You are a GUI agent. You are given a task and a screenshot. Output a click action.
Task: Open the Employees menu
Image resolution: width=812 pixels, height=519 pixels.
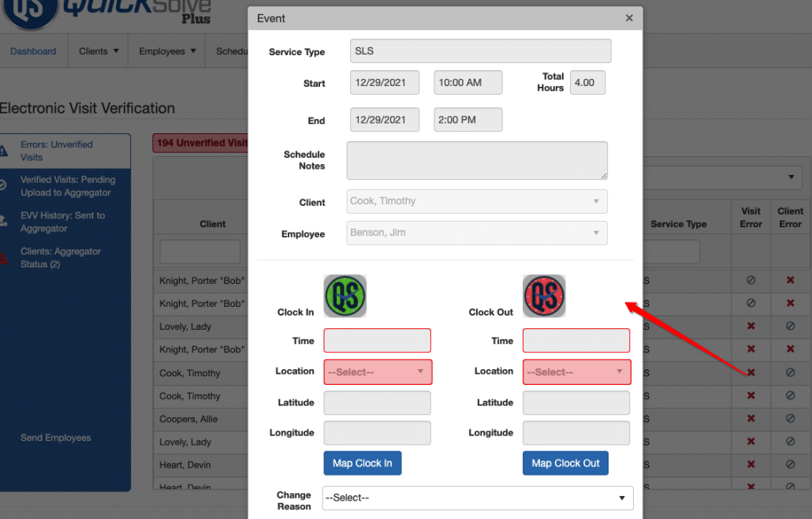pyautogui.click(x=166, y=50)
